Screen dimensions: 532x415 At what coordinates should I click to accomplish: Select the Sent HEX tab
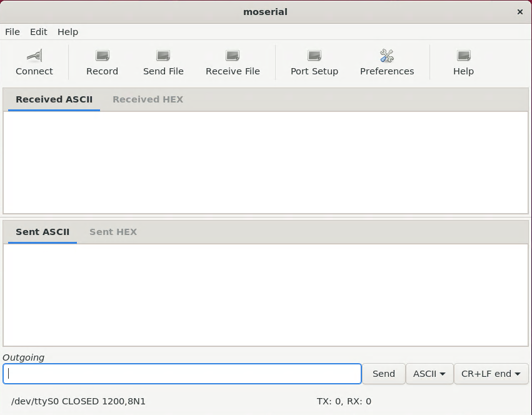click(113, 232)
